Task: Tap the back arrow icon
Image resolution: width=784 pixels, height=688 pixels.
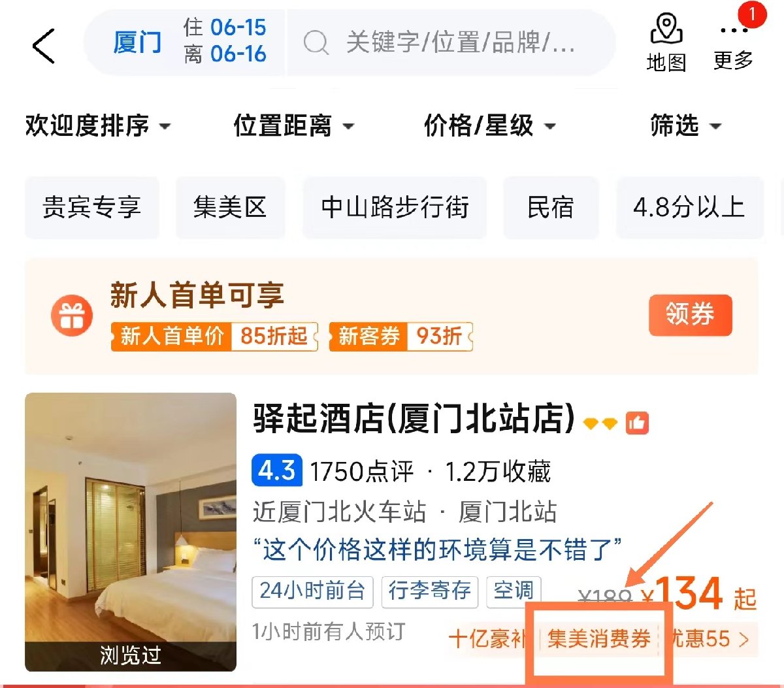Action: tap(44, 46)
